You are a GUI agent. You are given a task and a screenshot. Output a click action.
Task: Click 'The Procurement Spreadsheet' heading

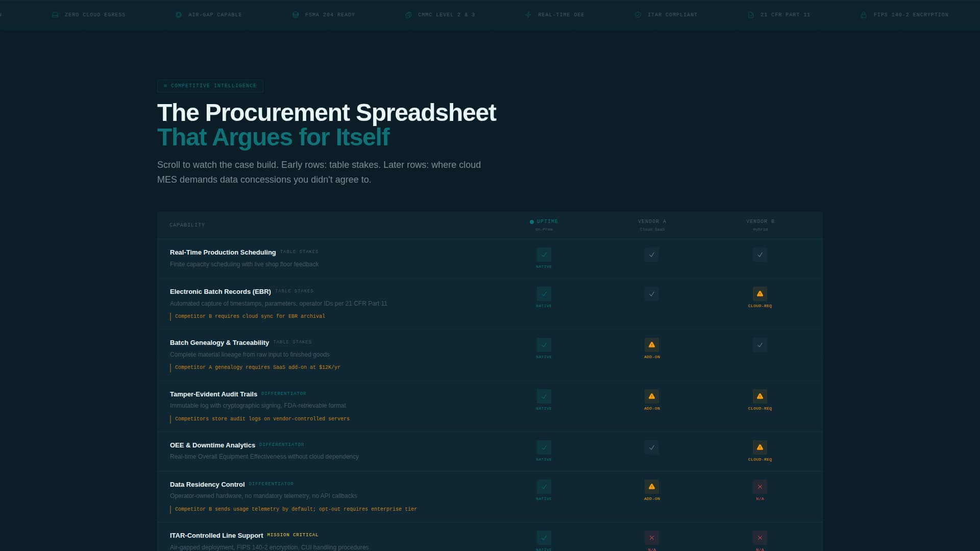pos(327,113)
